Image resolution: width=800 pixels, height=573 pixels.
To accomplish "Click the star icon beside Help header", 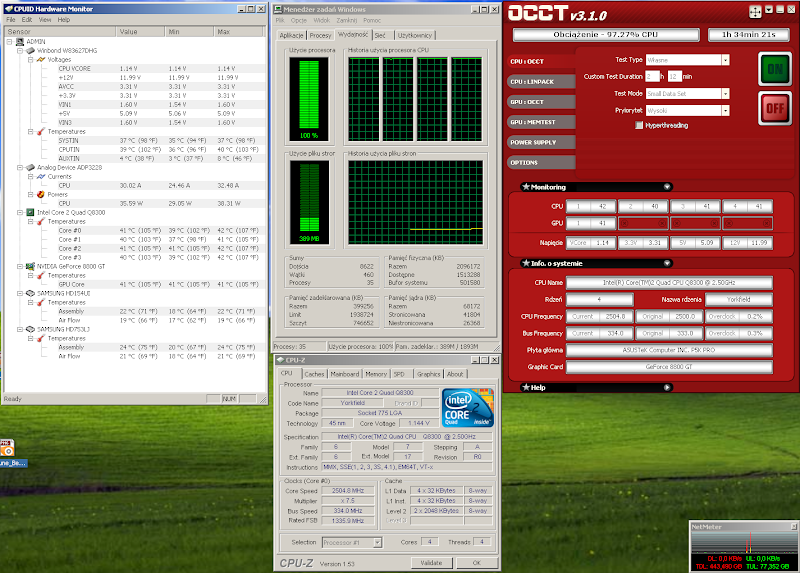I will pyautogui.click(x=526, y=387).
